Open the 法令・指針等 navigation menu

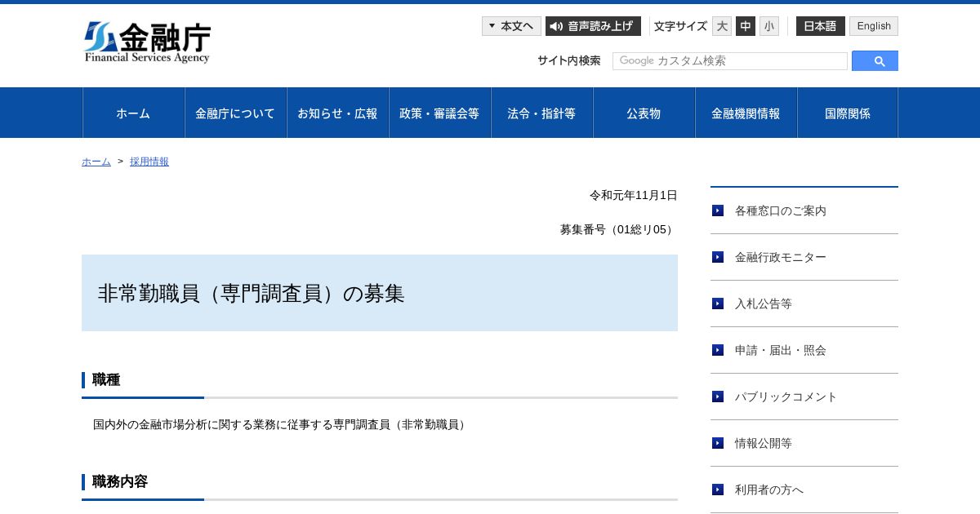coord(541,113)
